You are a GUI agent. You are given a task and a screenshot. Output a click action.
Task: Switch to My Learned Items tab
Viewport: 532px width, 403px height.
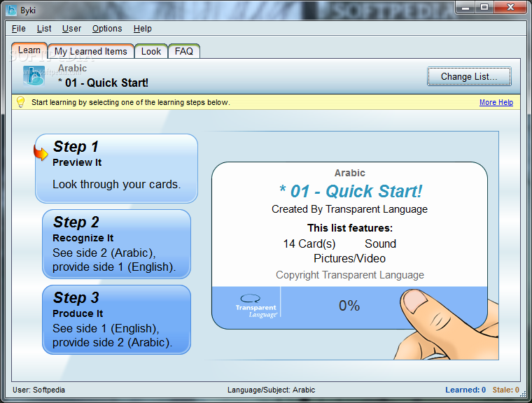click(x=90, y=51)
